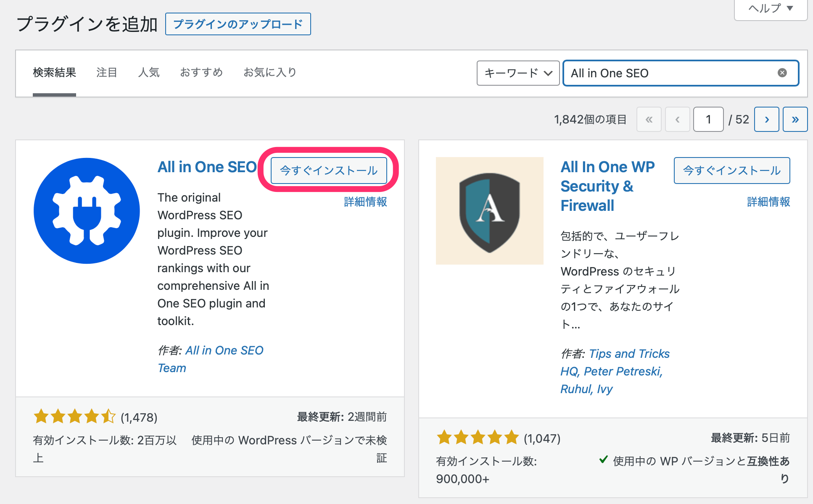This screenshot has height=504, width=813.
Task: Click the All in One SEO gear logo
Action: [x=87, y=211]
